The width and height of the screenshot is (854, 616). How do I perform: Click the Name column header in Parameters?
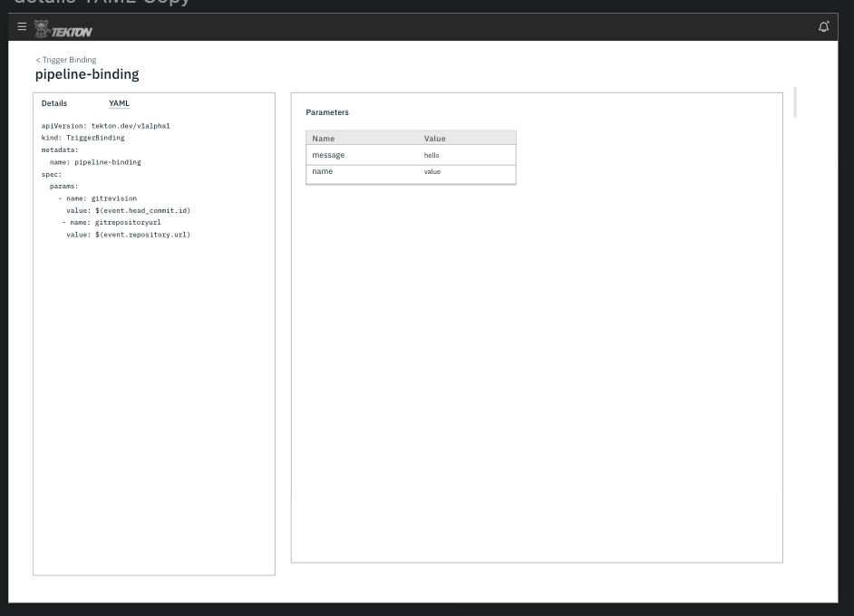coord(323,138)
